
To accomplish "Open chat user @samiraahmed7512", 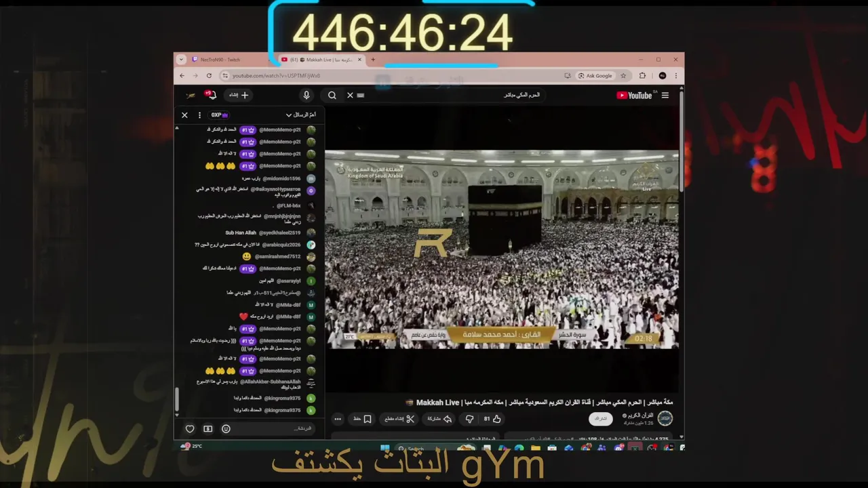I will pos(277,256).
